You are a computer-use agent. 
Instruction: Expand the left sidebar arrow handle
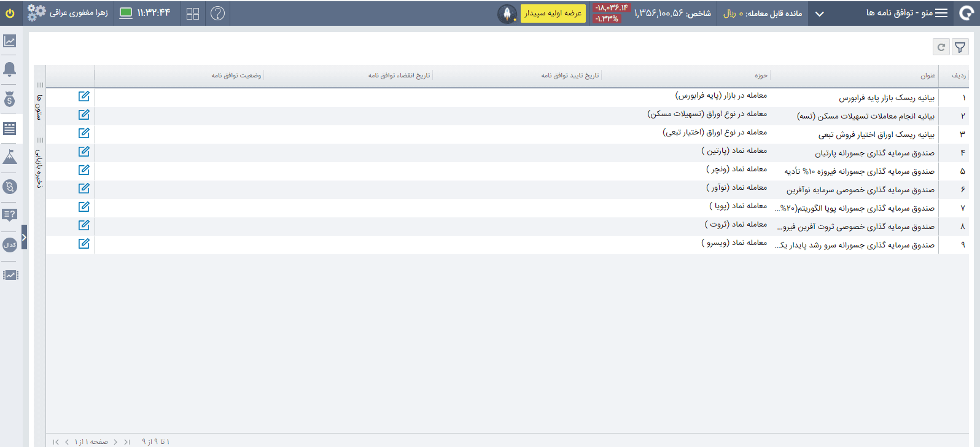click(24, 237)
